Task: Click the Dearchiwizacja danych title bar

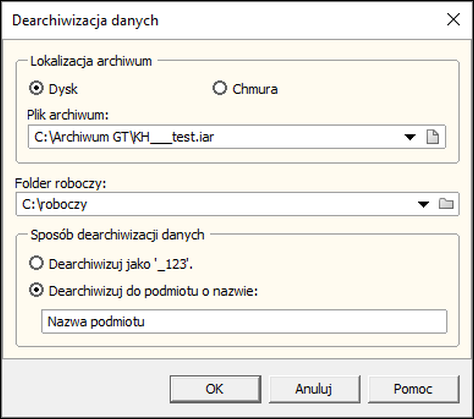Action: point(85,20)
